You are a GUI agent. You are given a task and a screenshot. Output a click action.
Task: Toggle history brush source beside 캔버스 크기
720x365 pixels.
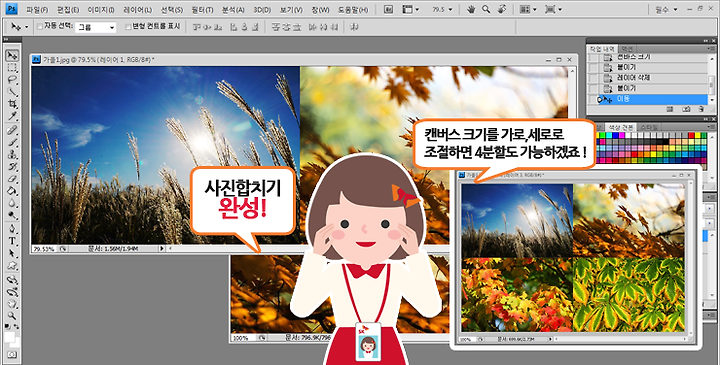[593, 57]
